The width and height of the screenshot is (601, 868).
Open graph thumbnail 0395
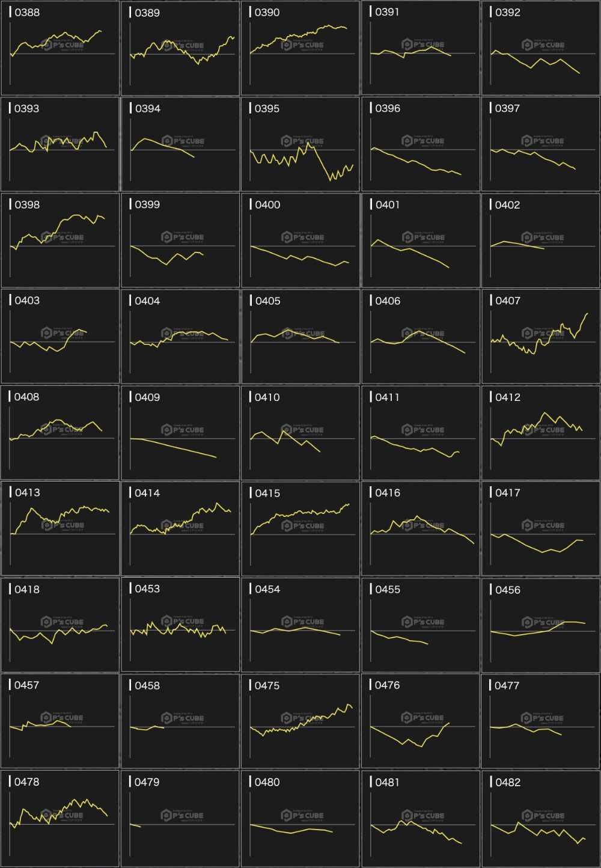300,144
